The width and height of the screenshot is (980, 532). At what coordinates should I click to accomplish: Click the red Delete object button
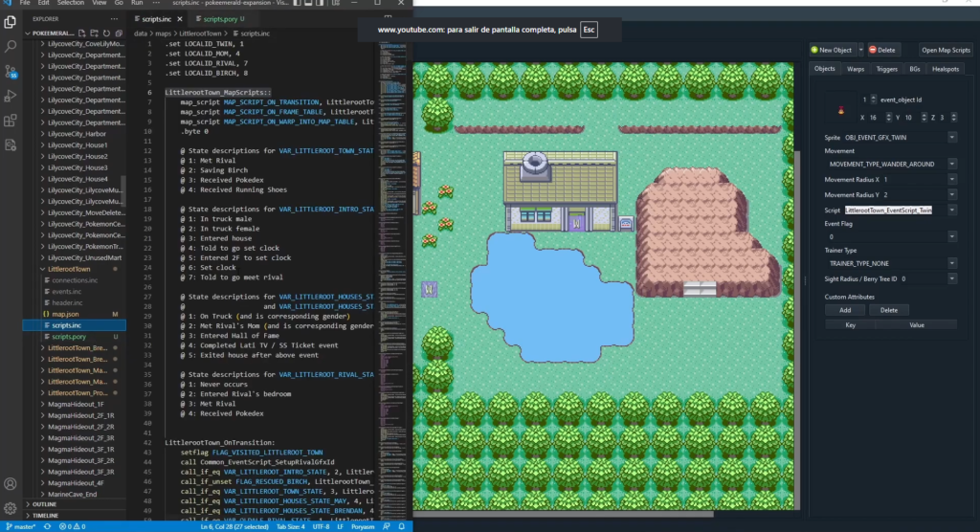point(881,50)
